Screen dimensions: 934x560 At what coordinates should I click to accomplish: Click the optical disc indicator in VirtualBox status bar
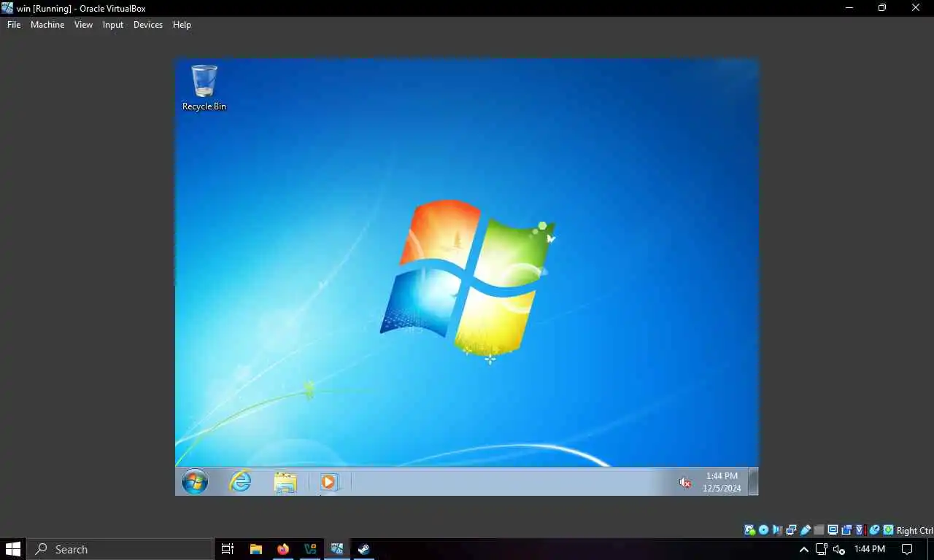point(763,530)
